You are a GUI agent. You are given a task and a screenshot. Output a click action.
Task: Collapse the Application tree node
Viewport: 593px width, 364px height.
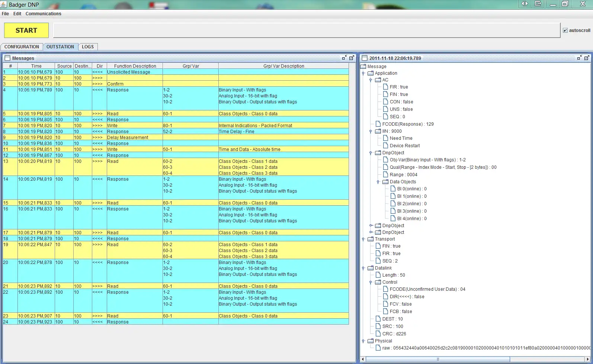click(363, 73)
